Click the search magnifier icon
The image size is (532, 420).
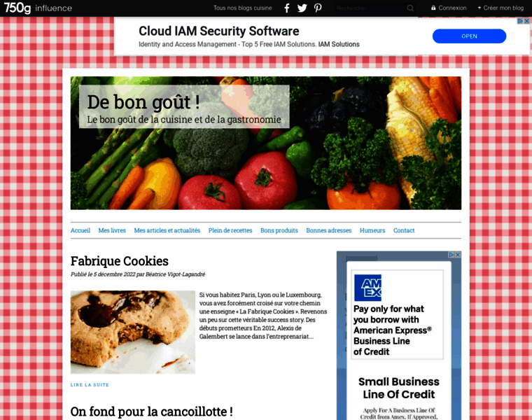pyautogui.click(x=410, y=8)
